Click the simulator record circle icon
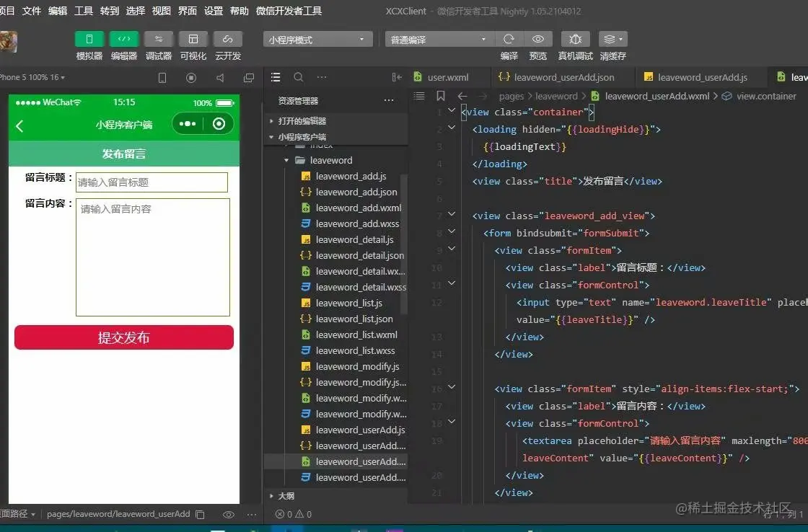This screenshot has height=532, width=808. click(191, 78)
